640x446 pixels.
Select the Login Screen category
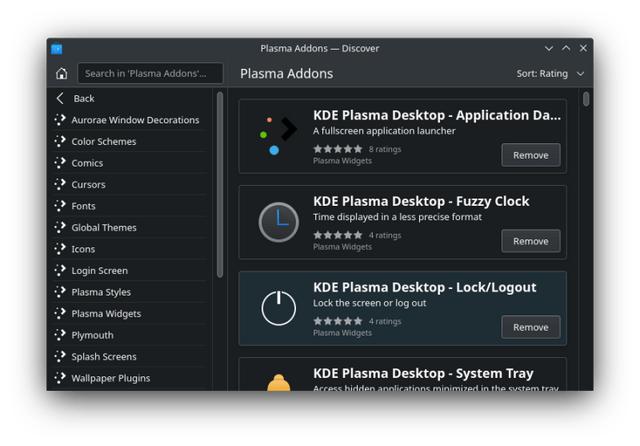130,271
